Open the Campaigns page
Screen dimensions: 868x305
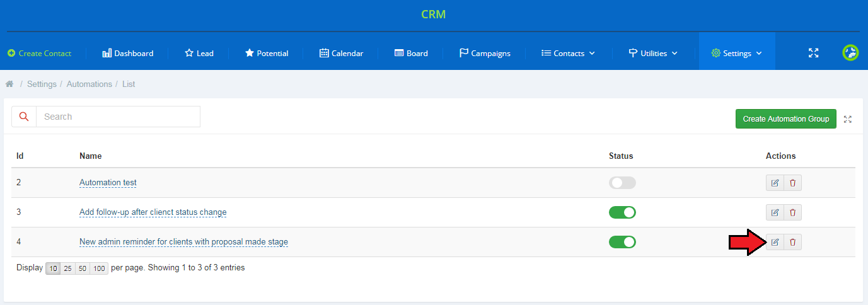pyautogui.click(x=485, y=54)
